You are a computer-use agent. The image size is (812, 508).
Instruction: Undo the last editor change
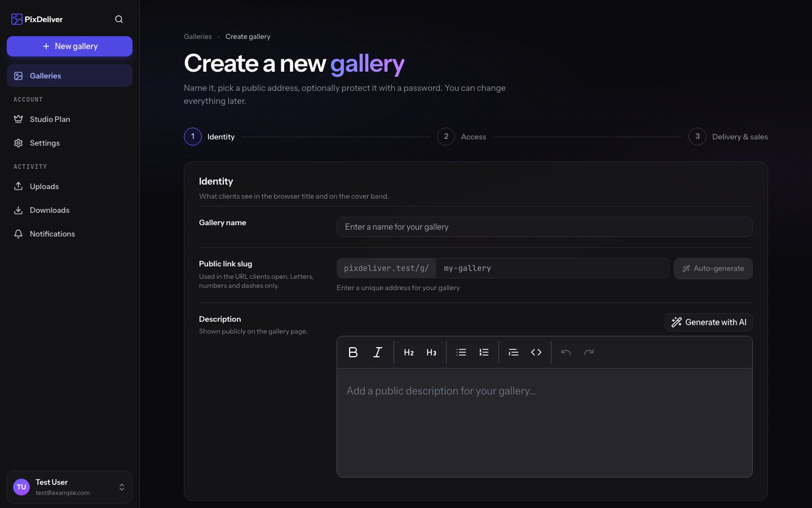(x=566, y=352)
